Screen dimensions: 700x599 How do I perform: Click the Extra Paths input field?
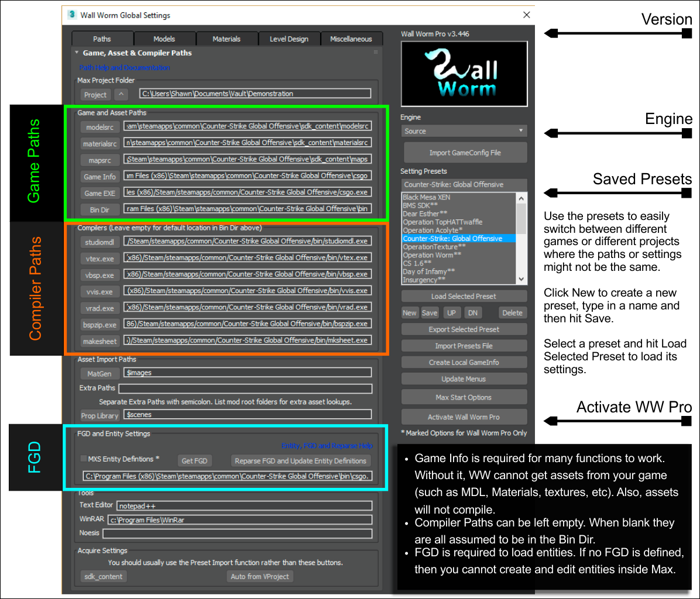pos(245,389)
